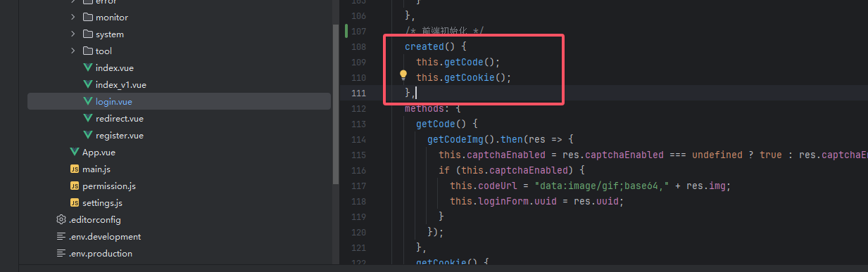Click line number 113 in the gutter
This screenshot has width=868, height=272.
[358, 124]
